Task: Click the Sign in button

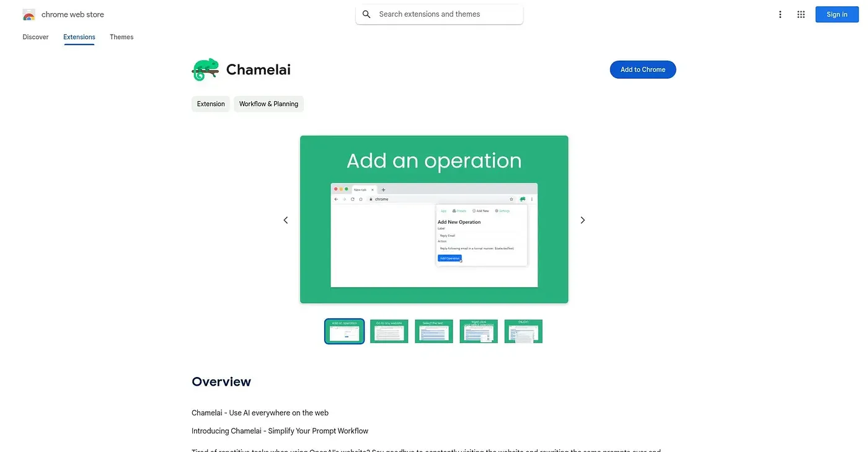Action: [837, 14]
